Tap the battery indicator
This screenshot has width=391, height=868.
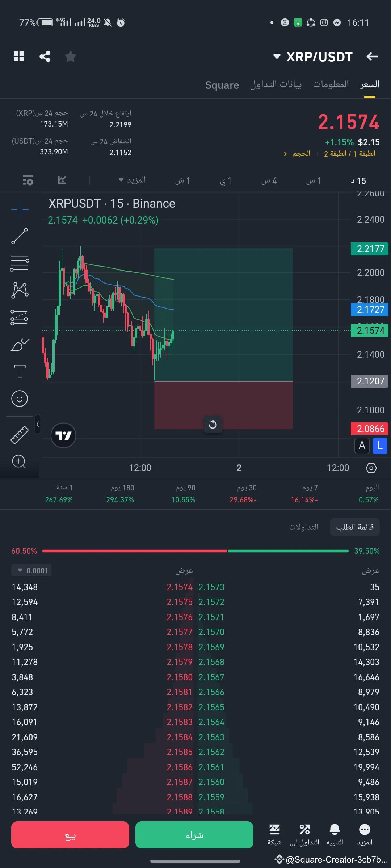point(45,22)
